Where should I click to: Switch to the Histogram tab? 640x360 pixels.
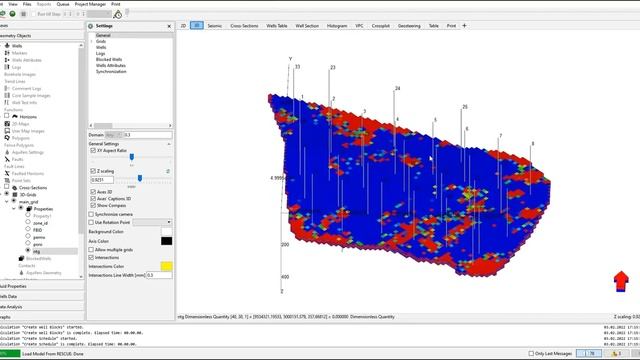[x=337, y=26]
